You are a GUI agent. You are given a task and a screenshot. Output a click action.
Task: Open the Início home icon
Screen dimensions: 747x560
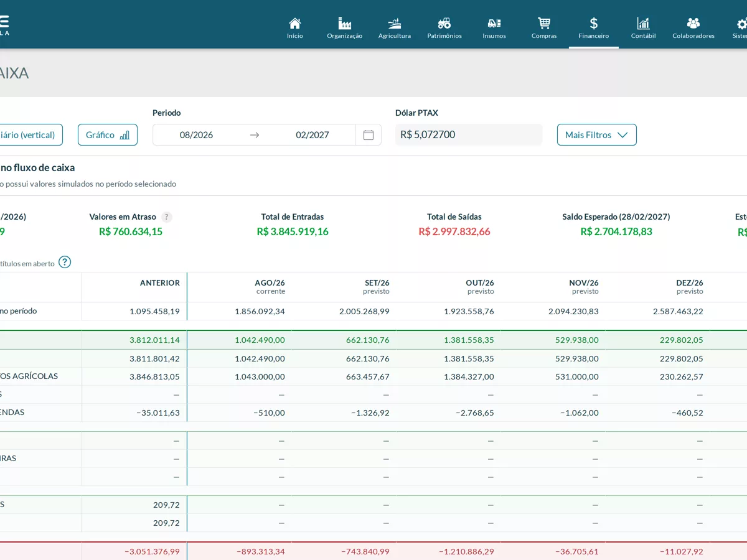[295, 24]
